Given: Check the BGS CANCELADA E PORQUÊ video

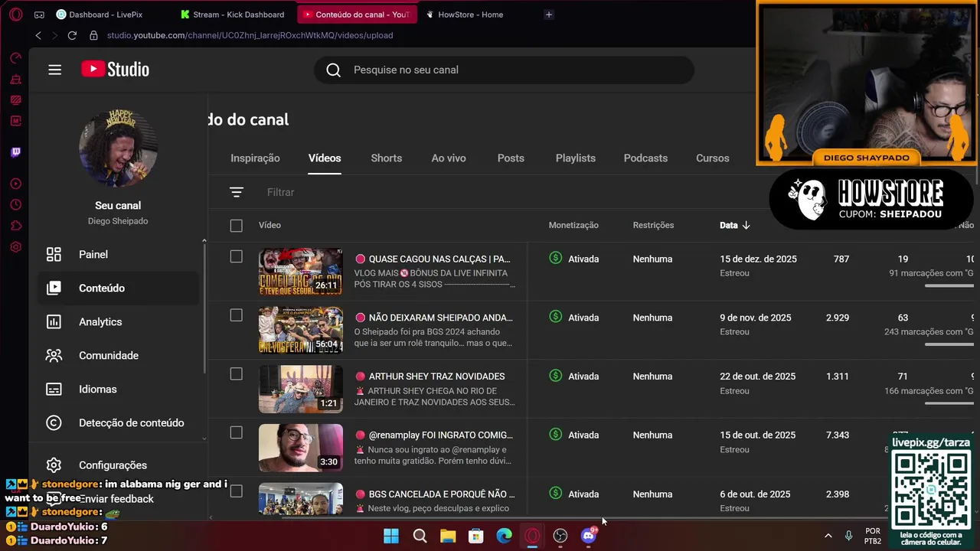Looking at the screenshot, I should [236, 491].
